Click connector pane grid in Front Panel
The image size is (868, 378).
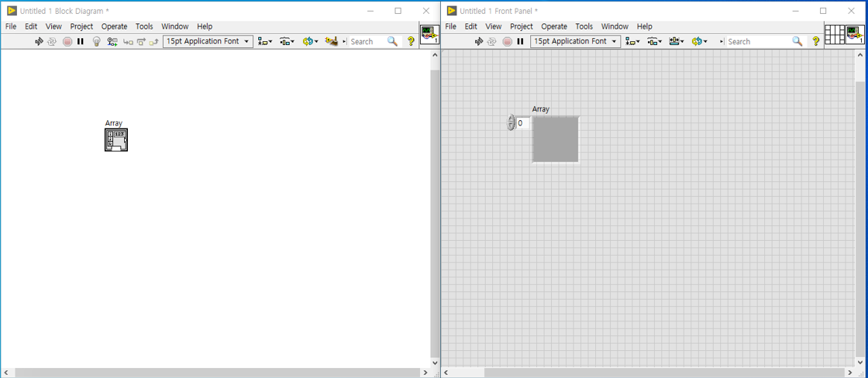[834, 34]
